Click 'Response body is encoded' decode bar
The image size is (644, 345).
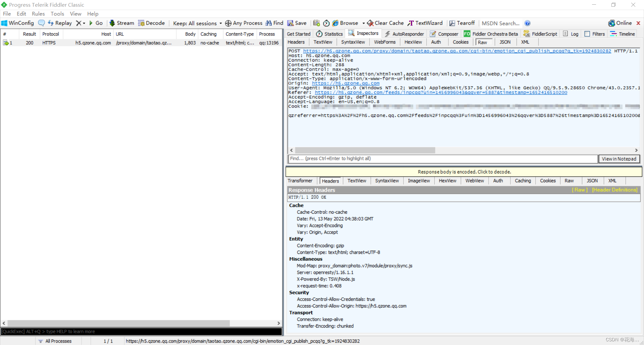tap(464, 172)
